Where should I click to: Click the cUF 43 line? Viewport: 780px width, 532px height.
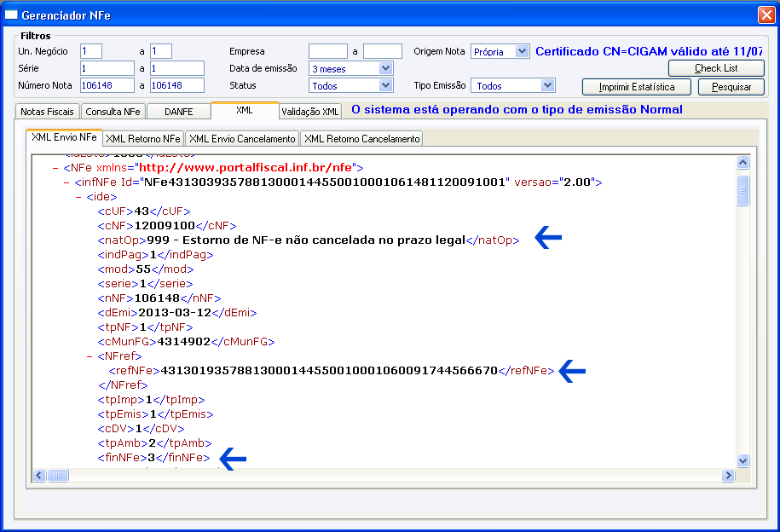click(144, 211)
